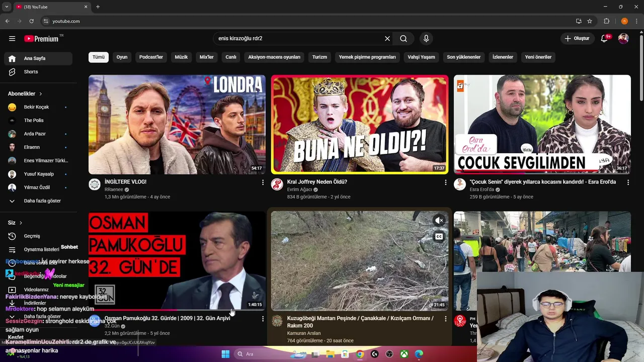Open the Xbox app from taskbar
This screenshot has width=644, height=362.
coord(404,354)
